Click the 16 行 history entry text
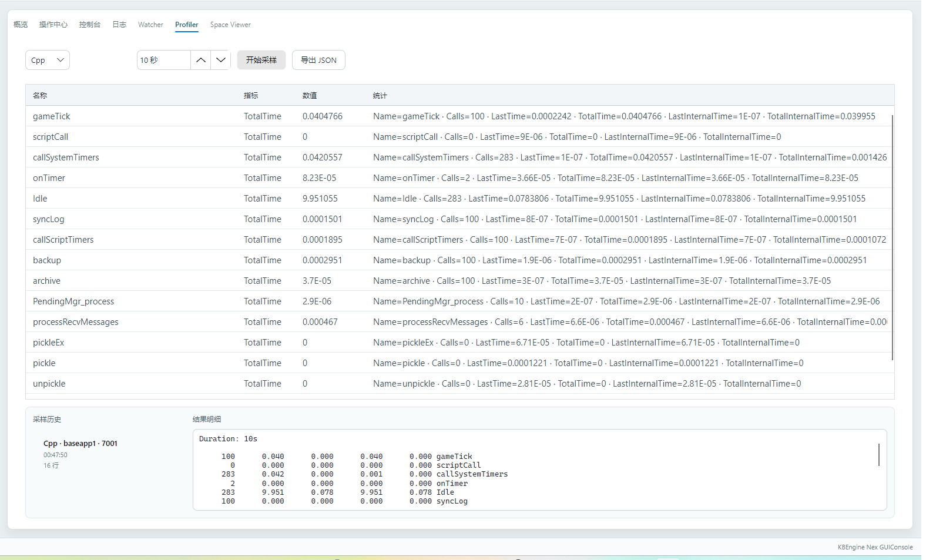This screenshot has height=560, width=926. click(x=51, y=465)
